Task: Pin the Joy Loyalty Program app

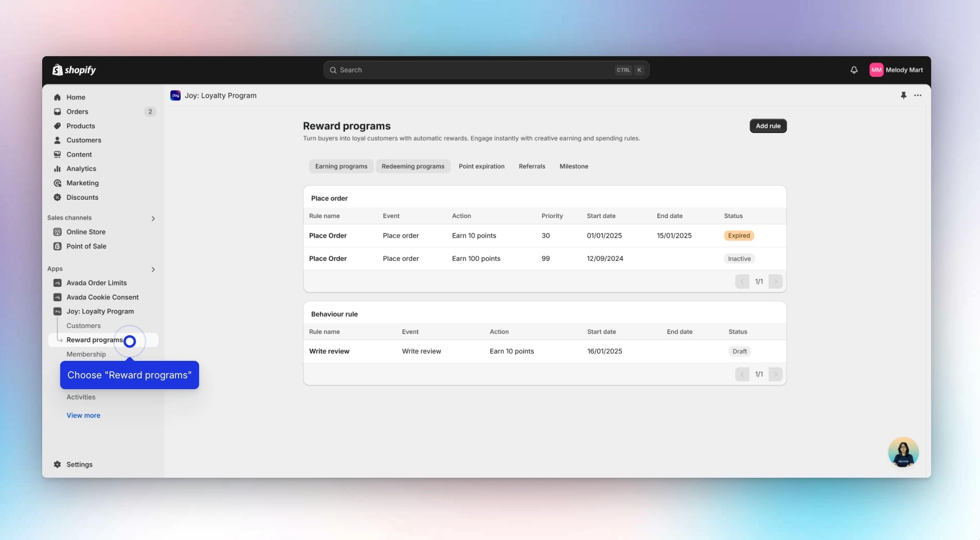Action: tap(903, 95)
